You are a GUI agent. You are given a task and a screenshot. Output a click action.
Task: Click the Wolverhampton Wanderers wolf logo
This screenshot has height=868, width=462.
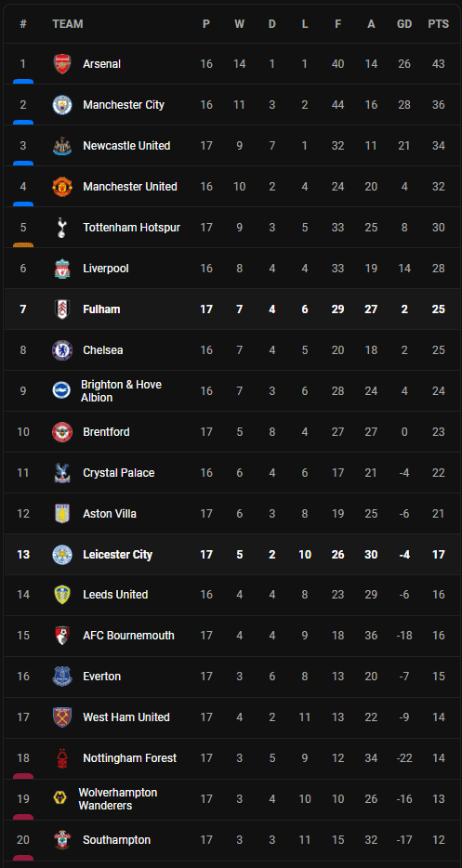(x=59, y=799)
